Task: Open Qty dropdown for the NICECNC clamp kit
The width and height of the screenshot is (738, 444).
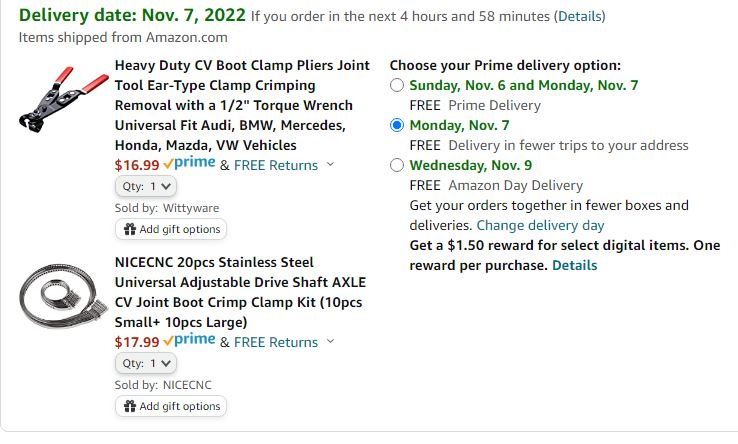Action: pos(146,363)
